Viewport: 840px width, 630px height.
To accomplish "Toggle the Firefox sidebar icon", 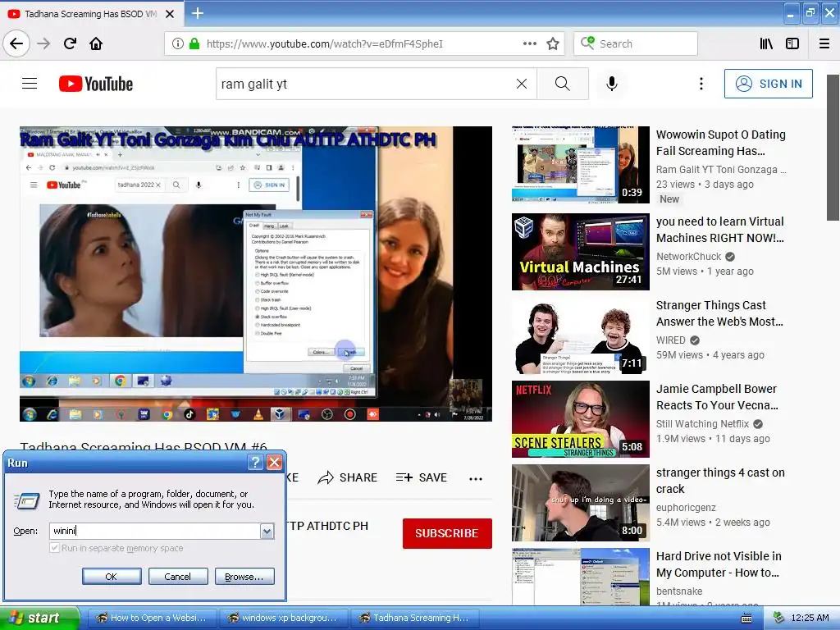I will coord(792,43).
